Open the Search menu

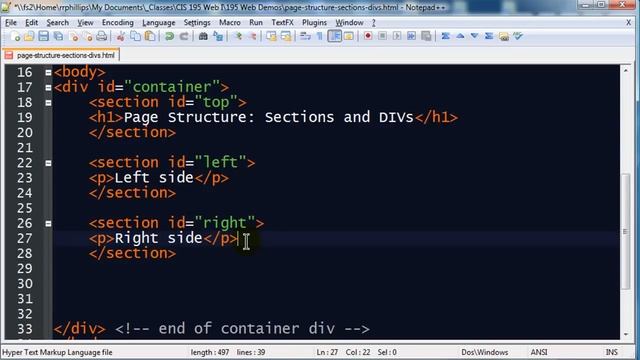57,23
